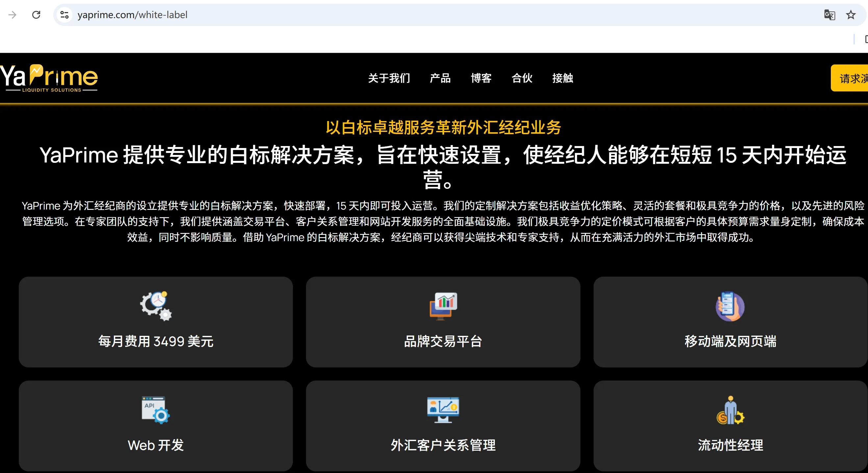This screenshot has height=473, width=868.
Task: Click the large YaPrime 提供专业的白标解决方案 headline
Action: pos(443,167)
